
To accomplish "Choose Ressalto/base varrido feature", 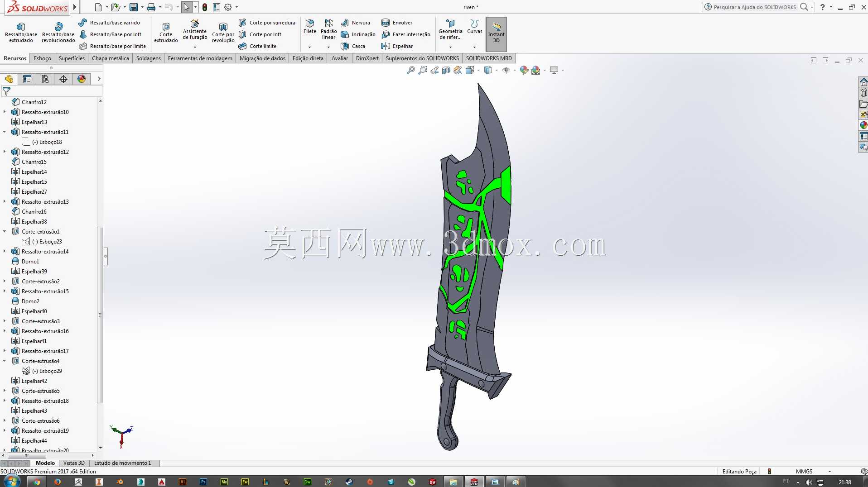I will point(109,23).
